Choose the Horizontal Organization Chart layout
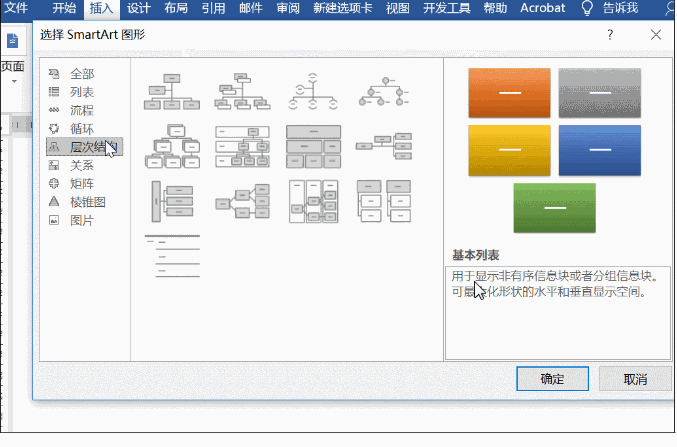The image size is (677, 447). [x=384, y=146]
